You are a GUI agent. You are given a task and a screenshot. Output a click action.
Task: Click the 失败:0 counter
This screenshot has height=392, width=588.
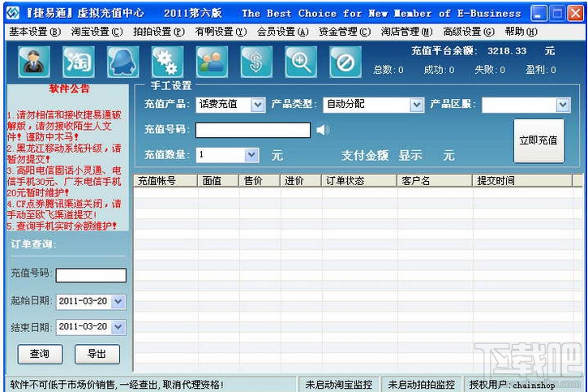(490, 70)
